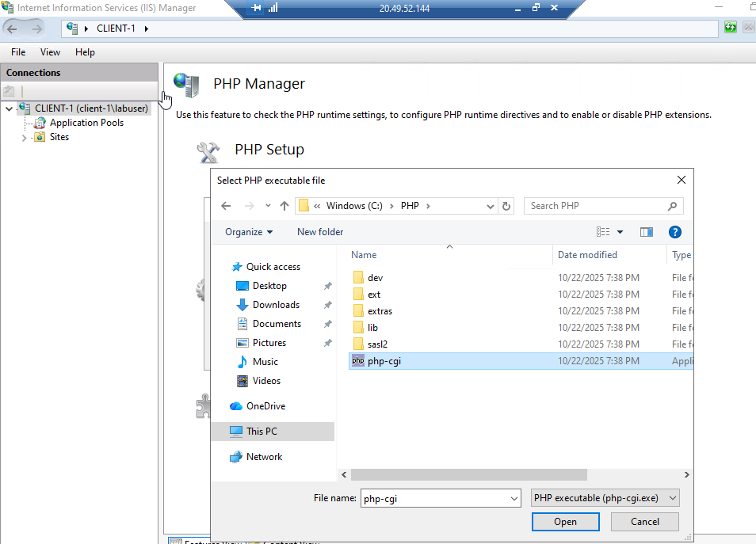Screen dimensions: 756x544
Task: Sort by Name column header
Action: [x=364, y=256]
